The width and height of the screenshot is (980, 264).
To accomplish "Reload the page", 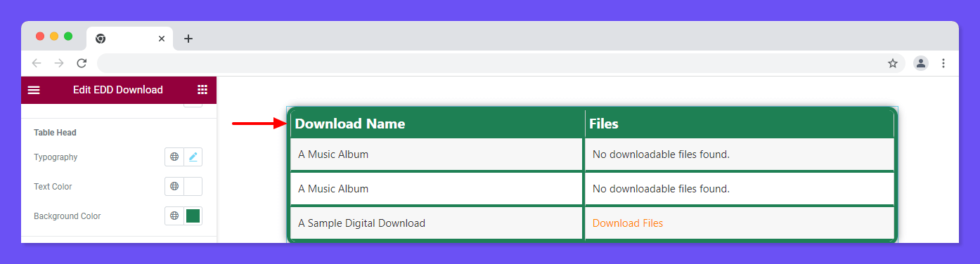I will coord(82,63).
